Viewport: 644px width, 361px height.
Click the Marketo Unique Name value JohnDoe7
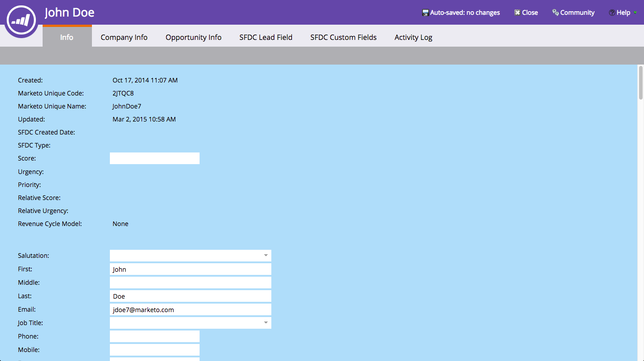pos(127,106)
